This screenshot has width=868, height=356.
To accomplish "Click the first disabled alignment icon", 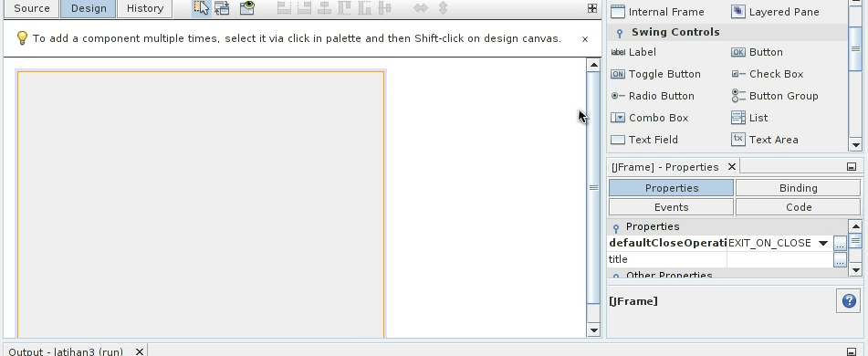I will pyautogui.click(x=284, y=7).
